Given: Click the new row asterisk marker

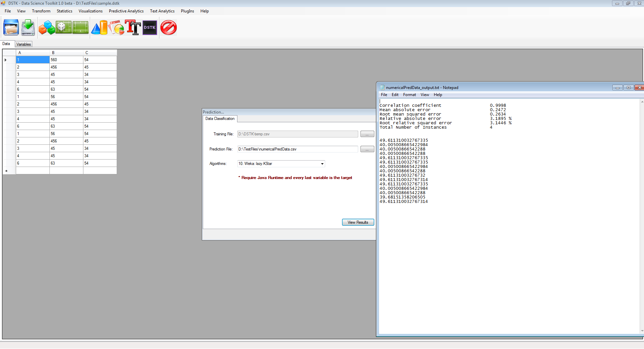Looking at the screenshot, I should pyautogui.click(x=6, y=171).
